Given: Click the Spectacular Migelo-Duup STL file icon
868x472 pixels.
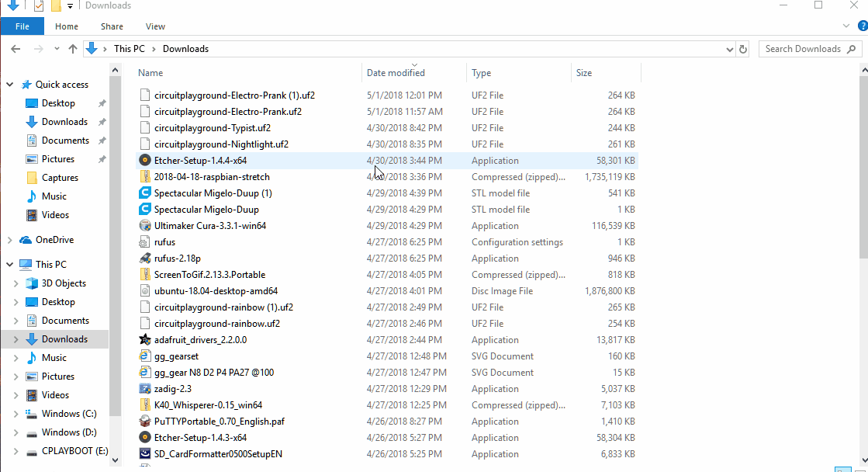Looking at the screenshot, I should (144, 210).
